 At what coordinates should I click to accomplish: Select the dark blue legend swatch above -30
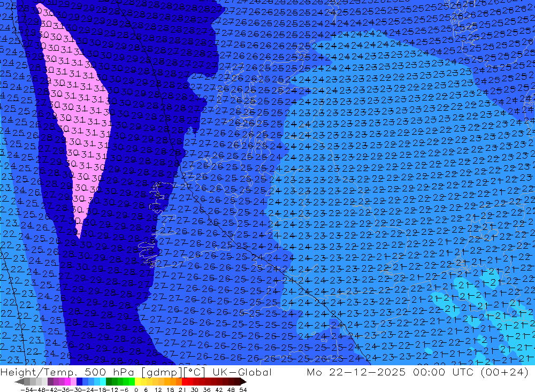79,381
